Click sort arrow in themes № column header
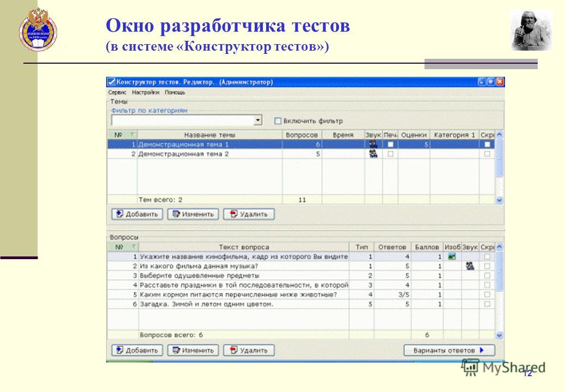Screen dimensions: 566x392 pos(132,134)
